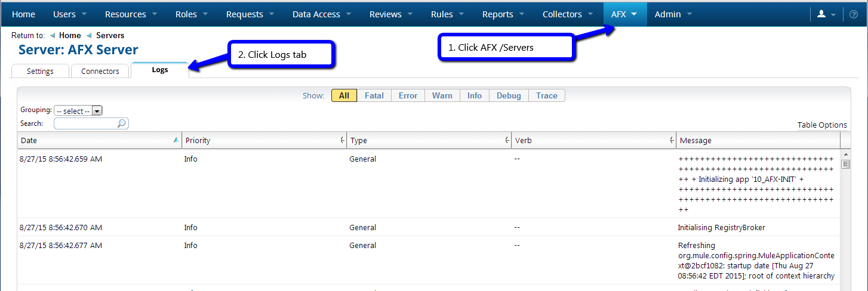The height and width of the screenshot is (291, 868).
Task: Switch to the Connectors tab
Action: coord(100,71)
